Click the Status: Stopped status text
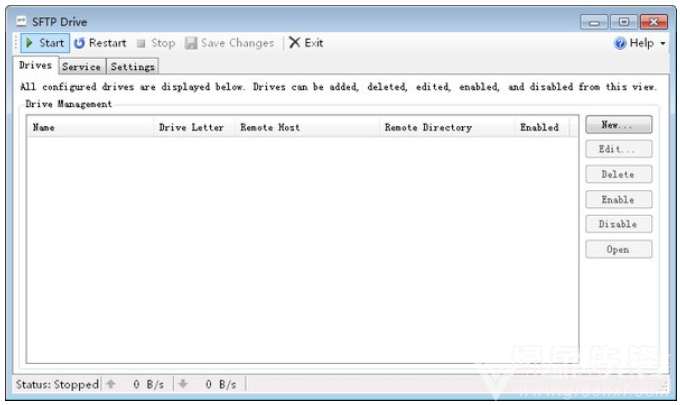The height and width of the screenshot is (405, 680). 57,384
